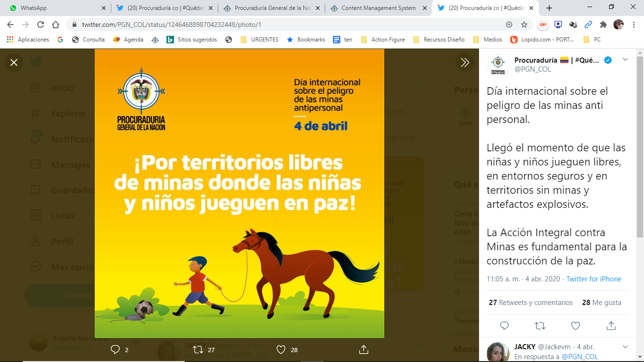Image resolution: width=644 pixels, height=362 pixels.
Task: Like the tweet via the heart icon in the sidebar
Action: pos(575,326)
